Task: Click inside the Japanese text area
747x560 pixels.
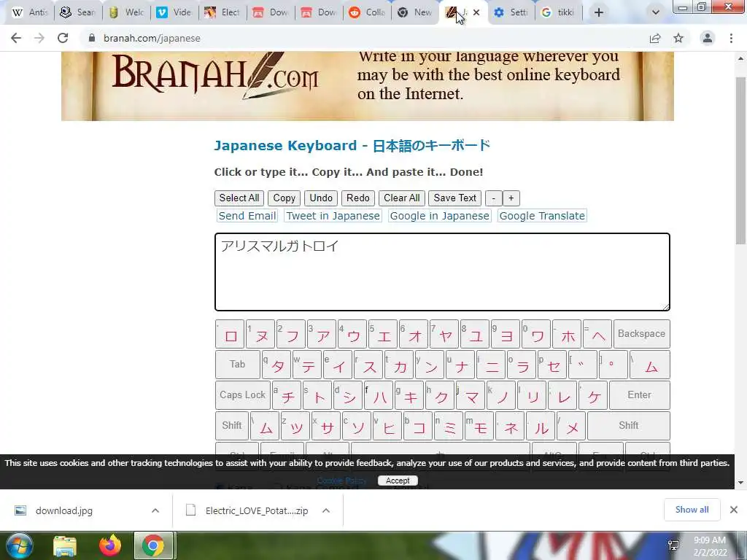Action: [x=442, y=272]
